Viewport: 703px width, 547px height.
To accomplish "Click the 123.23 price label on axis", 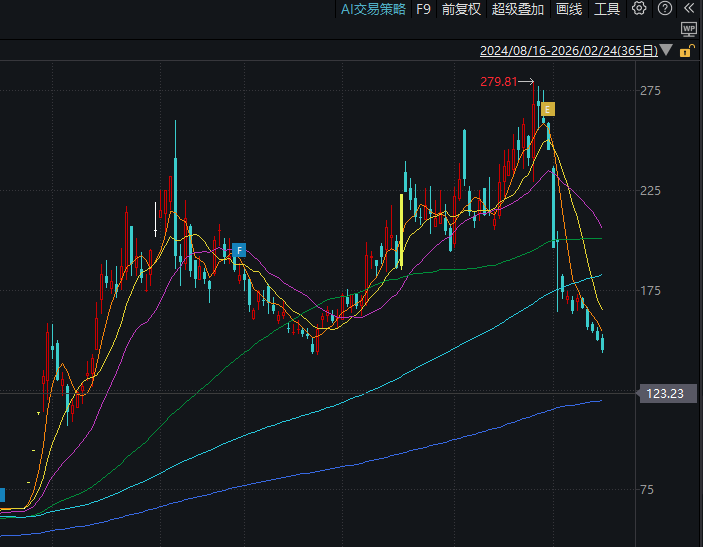I will coord(664,394).
